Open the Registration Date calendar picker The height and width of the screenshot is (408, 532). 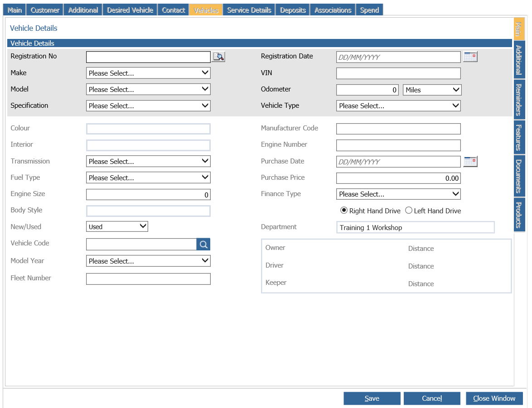(470, 57)
